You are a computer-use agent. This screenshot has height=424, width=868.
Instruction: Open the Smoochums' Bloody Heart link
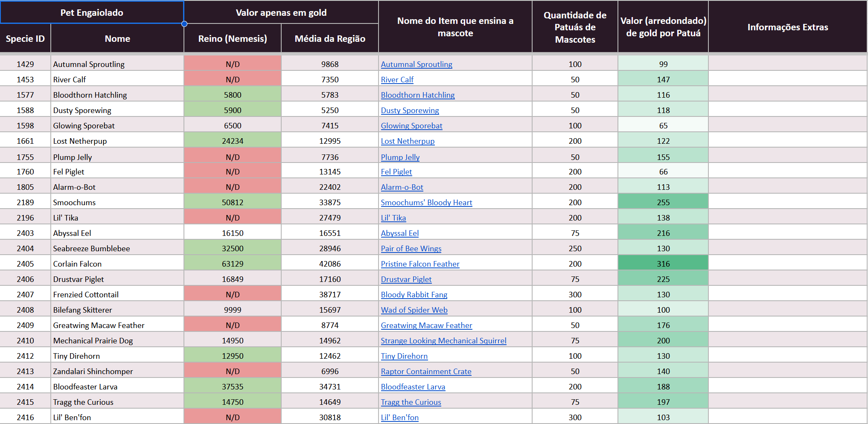427,202
